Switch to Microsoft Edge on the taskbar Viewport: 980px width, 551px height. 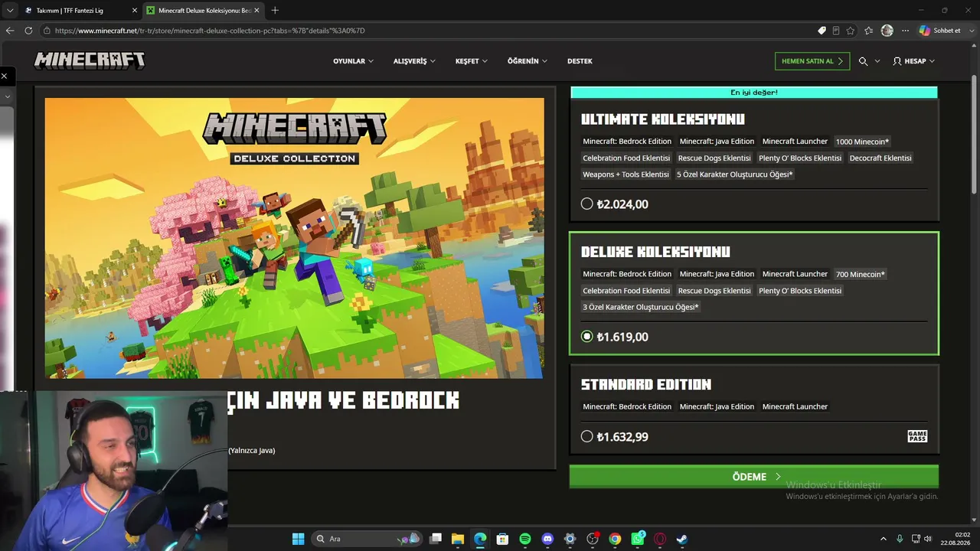480,539
